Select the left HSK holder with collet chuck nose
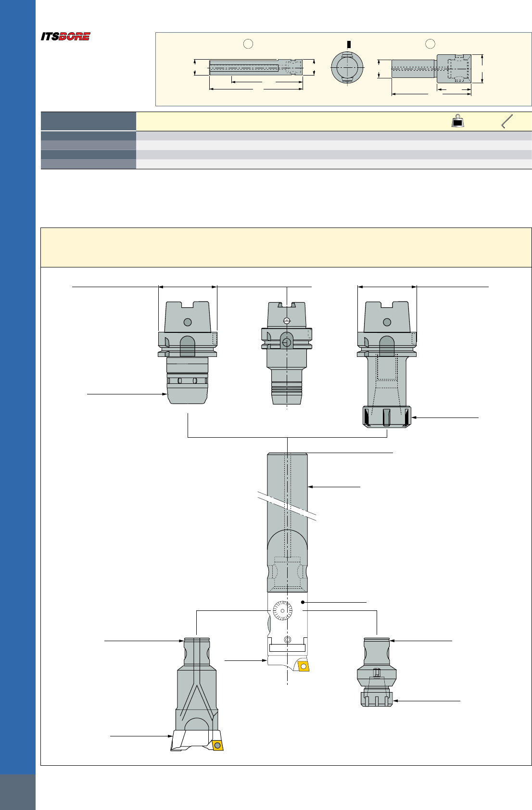532x810 pixels. pos(188,353)
